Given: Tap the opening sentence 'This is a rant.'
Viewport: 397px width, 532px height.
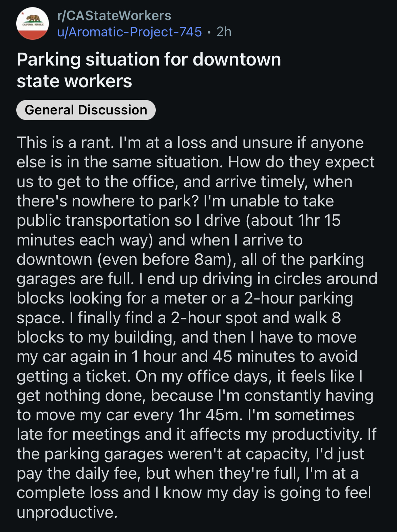Looking at the screenshot, I should [65, 143].
